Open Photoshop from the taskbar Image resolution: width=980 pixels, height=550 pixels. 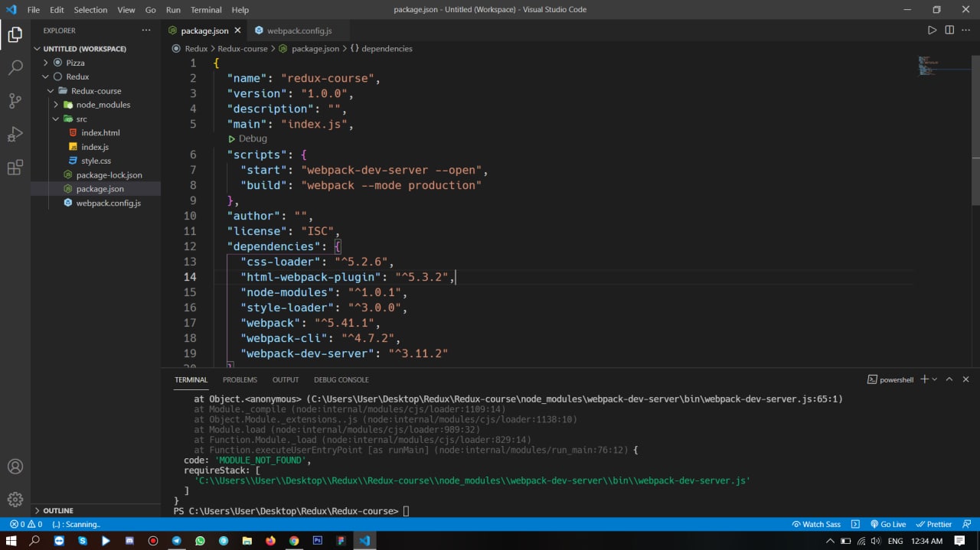coord(318,541)
